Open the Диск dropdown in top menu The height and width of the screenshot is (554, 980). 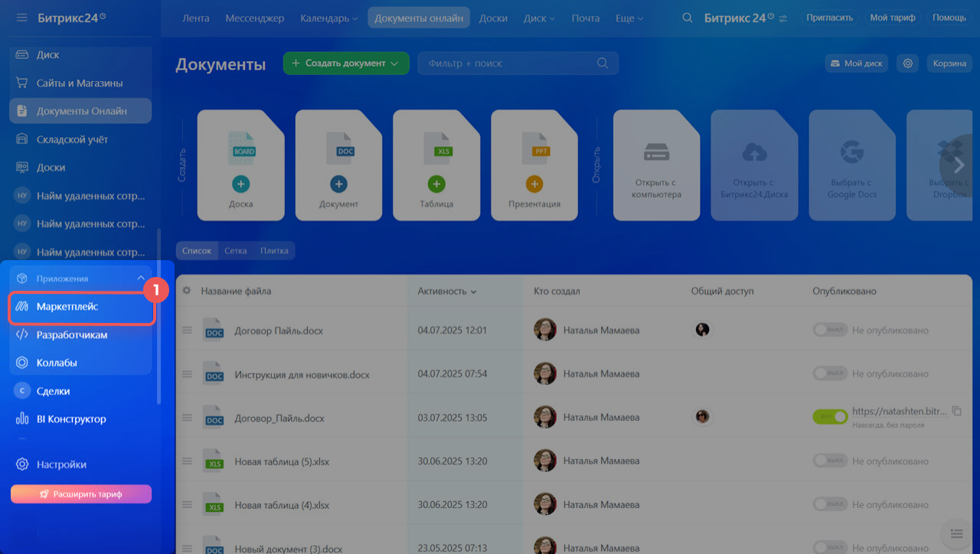click(539, 18)
